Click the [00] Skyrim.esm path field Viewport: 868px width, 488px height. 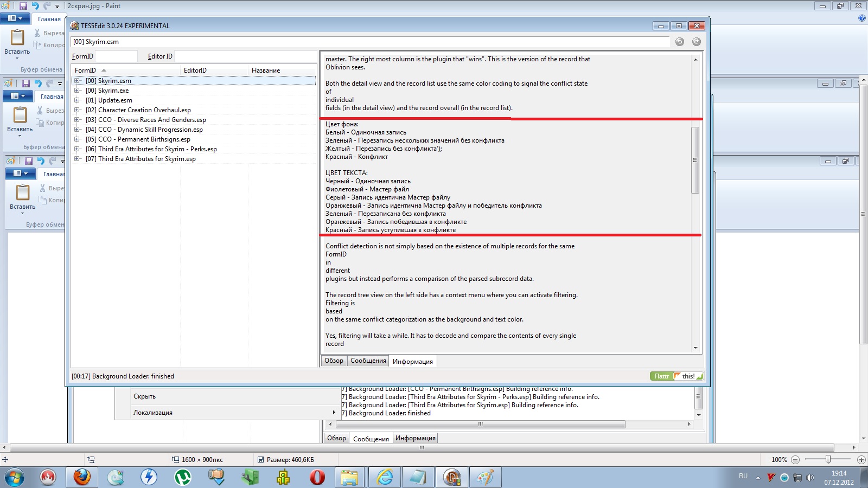371,42
